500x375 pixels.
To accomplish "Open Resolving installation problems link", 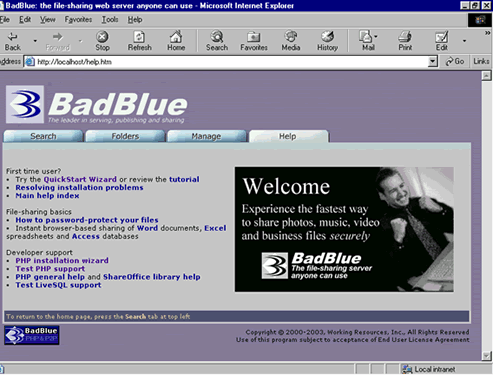I will pyautogui.click(x=79, y=188).
